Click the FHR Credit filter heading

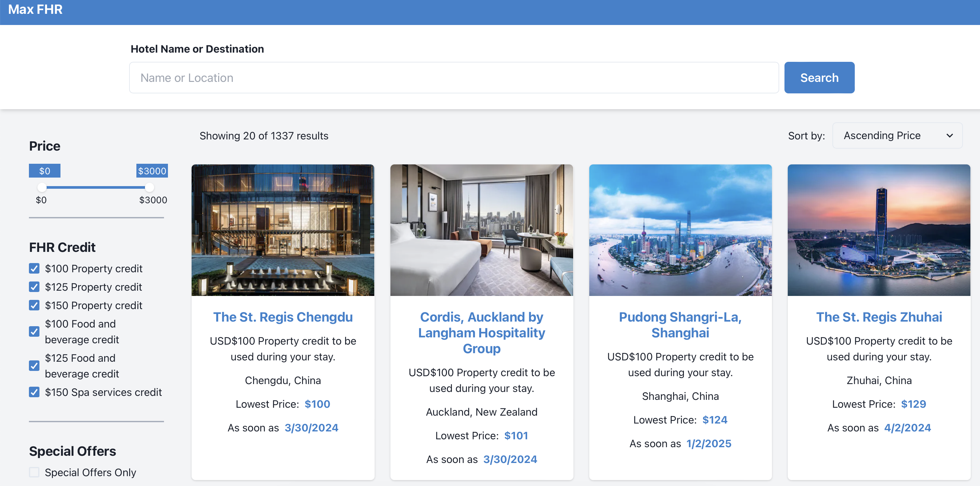(x=62, y=247)
